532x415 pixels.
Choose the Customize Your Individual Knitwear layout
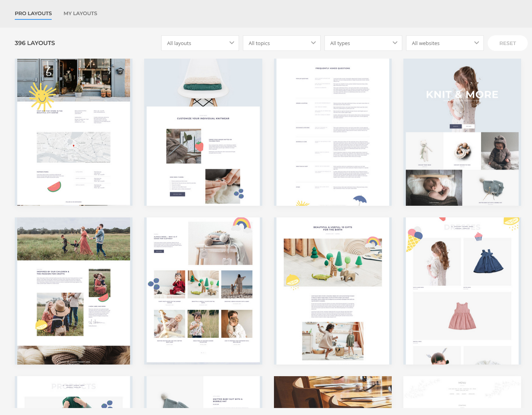pyautogui.click(x=203, y=132)
